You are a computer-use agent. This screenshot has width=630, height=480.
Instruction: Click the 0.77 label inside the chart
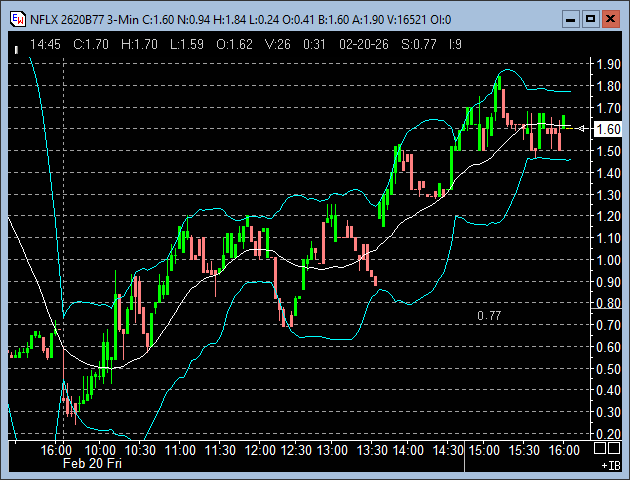click(x=489, y=316)
